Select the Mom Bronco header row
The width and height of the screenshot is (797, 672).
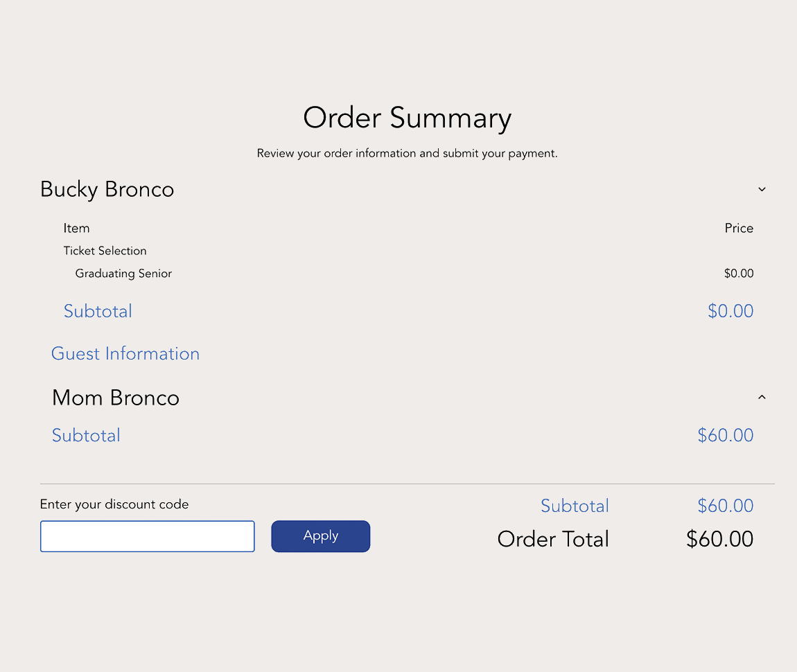click(x=116, y=397)
